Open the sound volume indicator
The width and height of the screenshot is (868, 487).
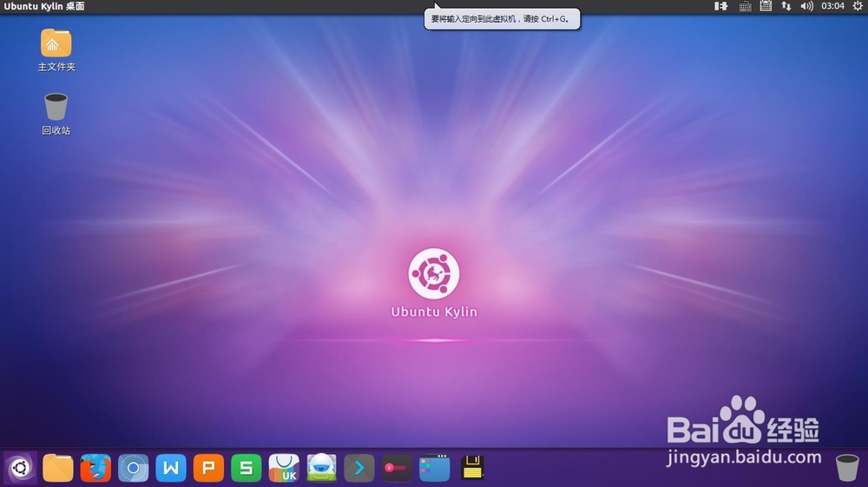(806, 6)
